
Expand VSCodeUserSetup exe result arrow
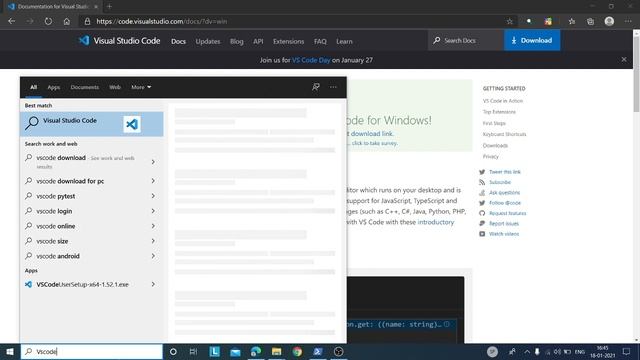[153, 284]
